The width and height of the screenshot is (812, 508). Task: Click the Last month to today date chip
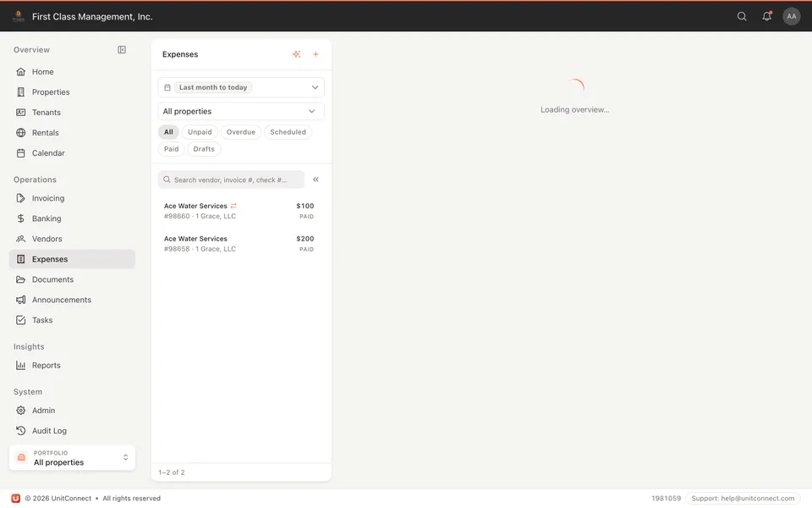tap(213, 87)
